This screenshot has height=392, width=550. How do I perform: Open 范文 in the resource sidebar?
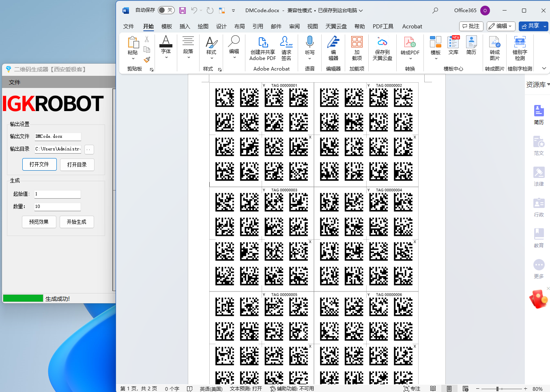[539, 145]
